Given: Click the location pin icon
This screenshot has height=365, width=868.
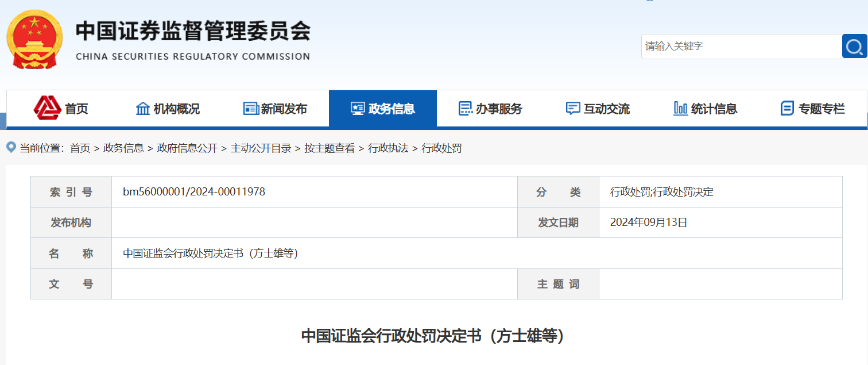Looking at the screenshot, I should click(x=11, y=148).
